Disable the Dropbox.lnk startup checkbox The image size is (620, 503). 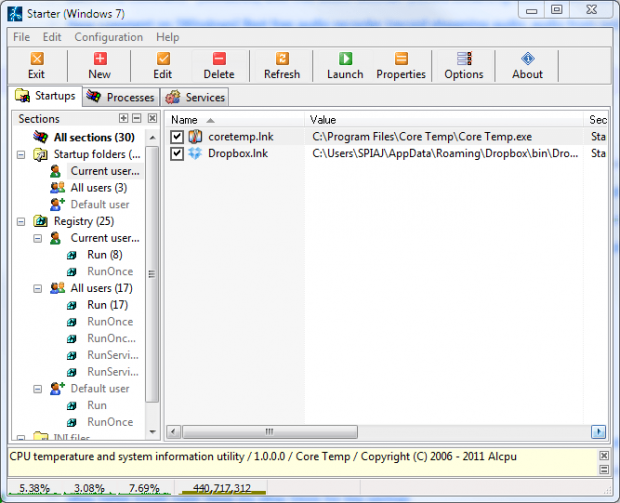[177, 154]
